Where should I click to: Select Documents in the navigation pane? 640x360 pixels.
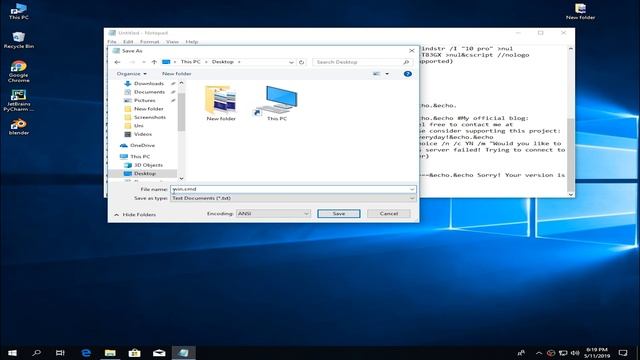(x=149, y=92)
